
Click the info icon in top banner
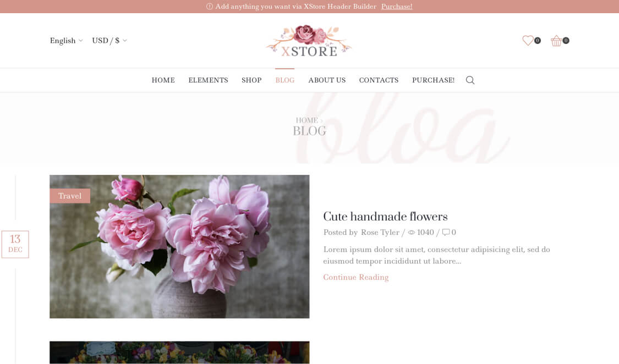click(210, 6)
